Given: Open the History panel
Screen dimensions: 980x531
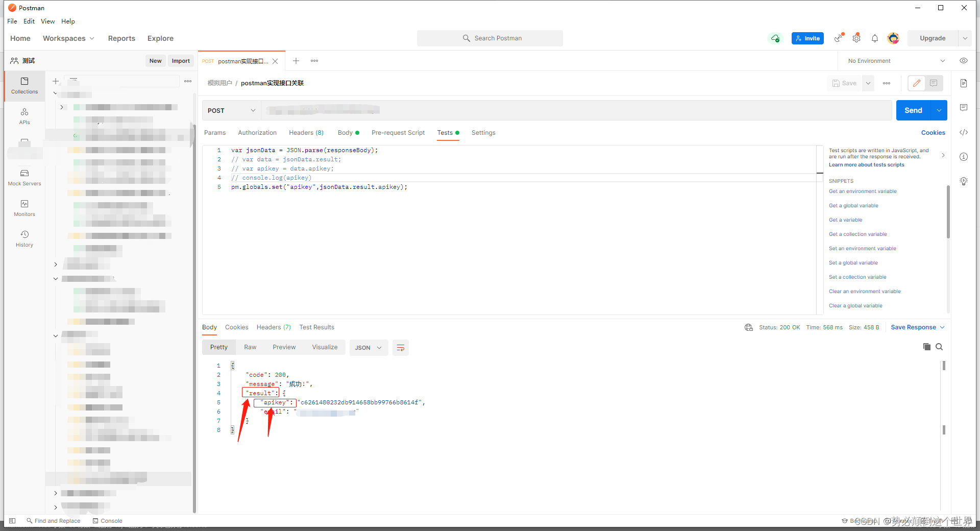Looking at the screenshot, I should point(24,239).
